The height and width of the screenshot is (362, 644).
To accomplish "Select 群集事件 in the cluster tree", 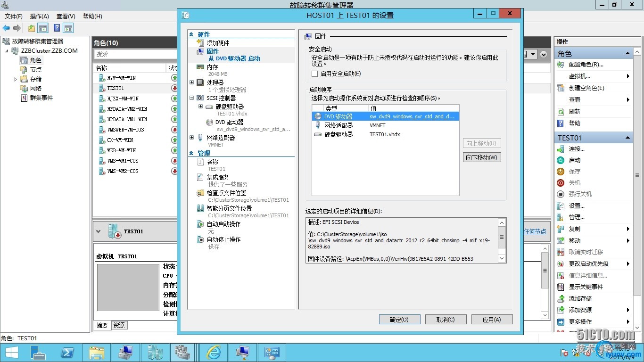I will pos(41,98).
